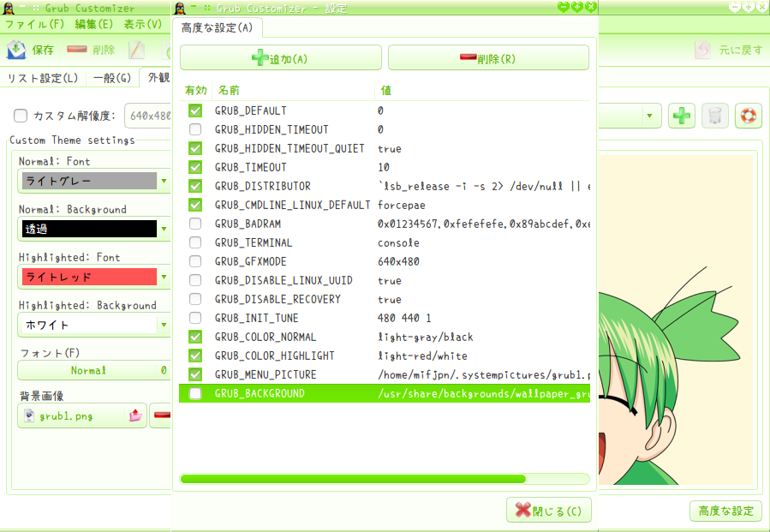The width and height of the screenshot is (770, 532).
Task: Click the revert (元に戻す) toolbar icon
Action: click(702, 50)
